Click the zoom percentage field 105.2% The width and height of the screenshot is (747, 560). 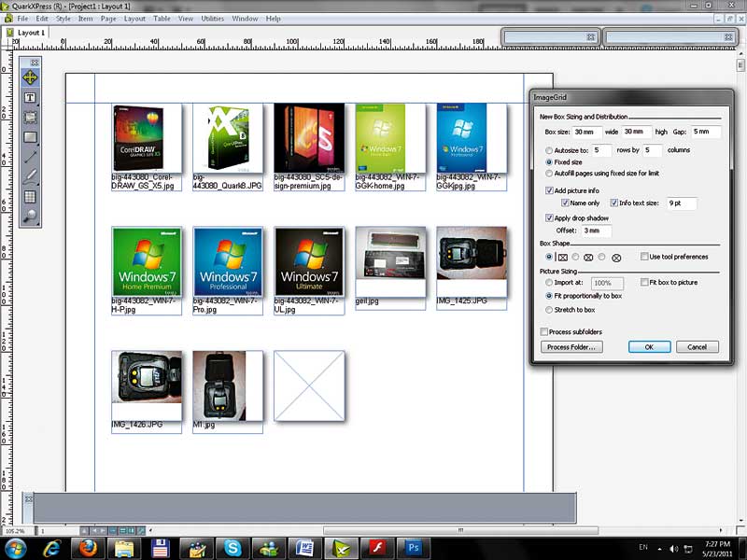[15, 530]
